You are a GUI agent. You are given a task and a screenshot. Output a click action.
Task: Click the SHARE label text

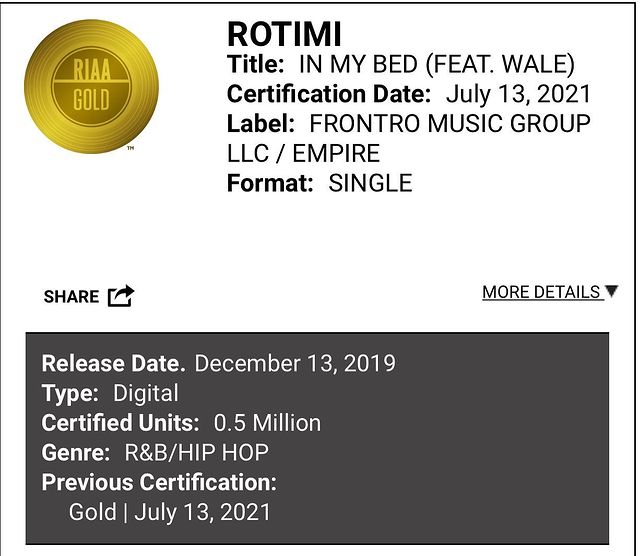(x=71, y=297)
